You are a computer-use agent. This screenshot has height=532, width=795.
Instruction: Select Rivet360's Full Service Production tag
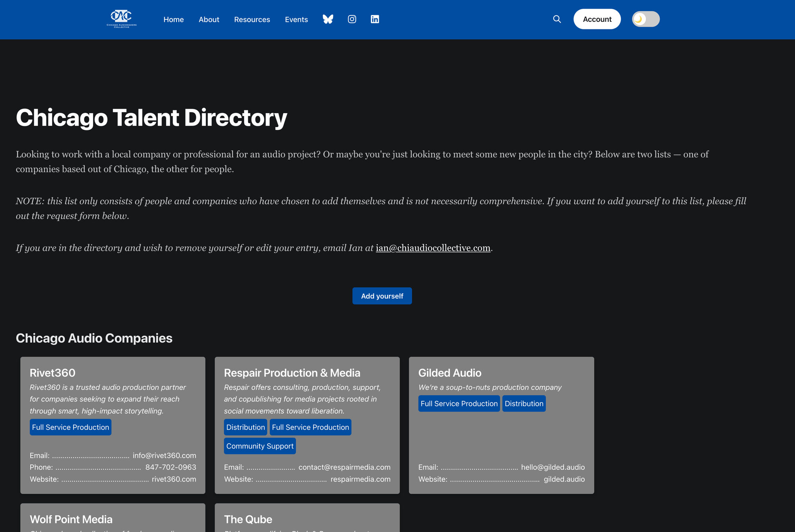tap(70, 427)
